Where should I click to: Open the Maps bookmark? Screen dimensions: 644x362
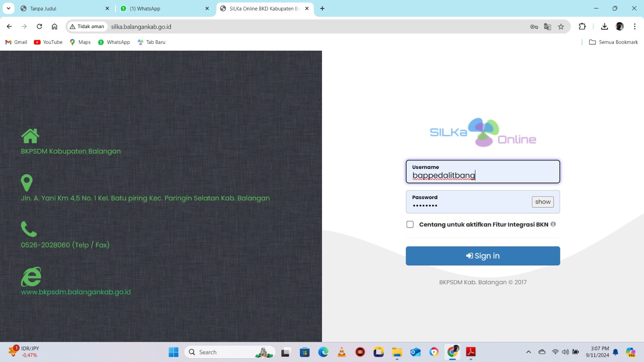pyautogui.click(x=80, y=42)
